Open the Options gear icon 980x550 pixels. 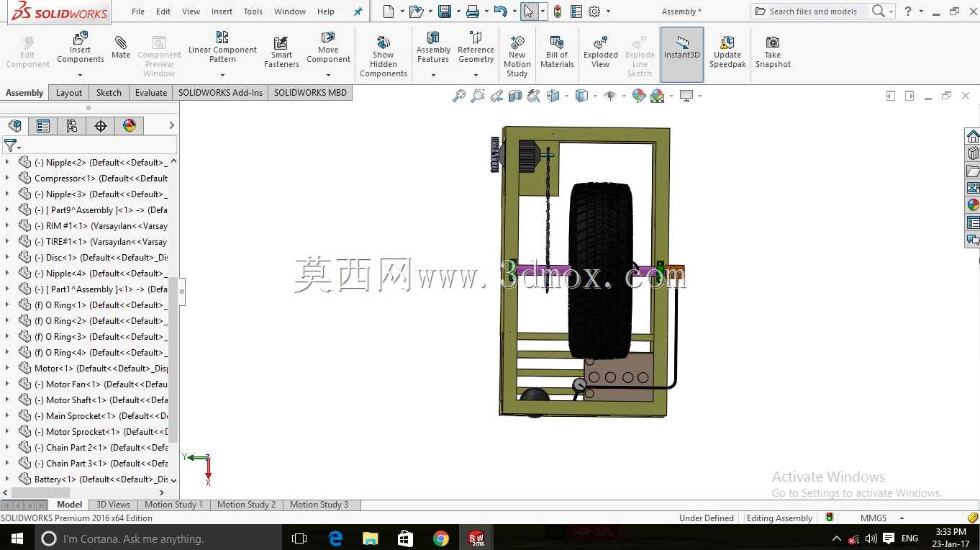(x=594, y=12)
